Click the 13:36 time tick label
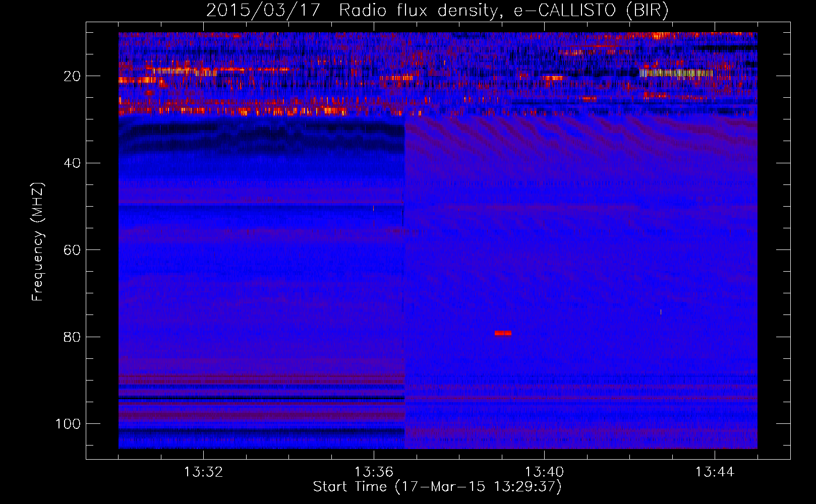Viewport: 816px width, 504px height. pyautogui.click(x=374, y=472)
